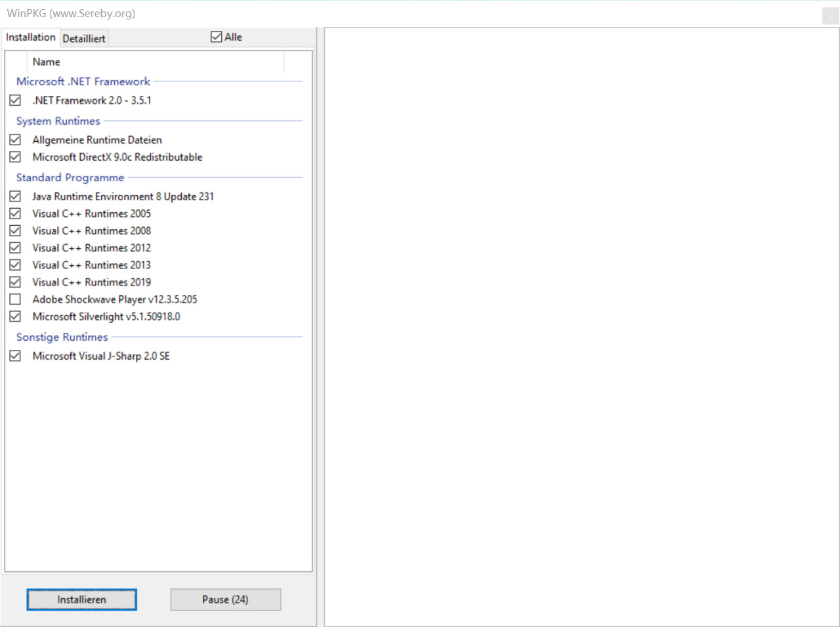
Task: Select Visual C++ Runtimes 2005 row text
Action: click(x=92, y=213)
